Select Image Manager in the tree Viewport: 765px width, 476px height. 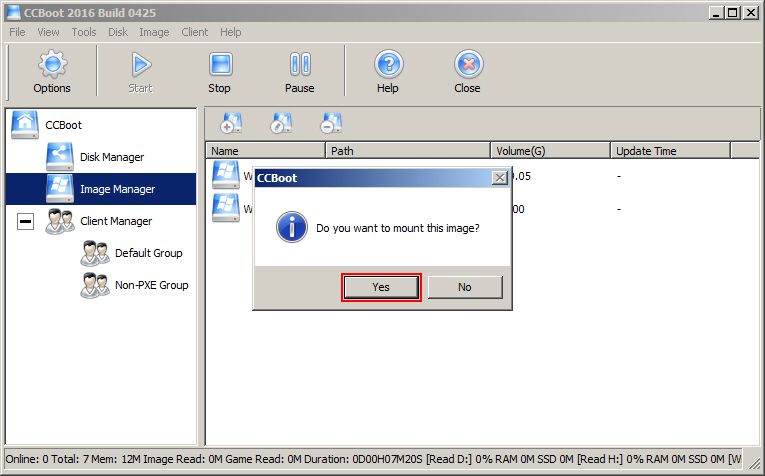[x=117, y=189]
